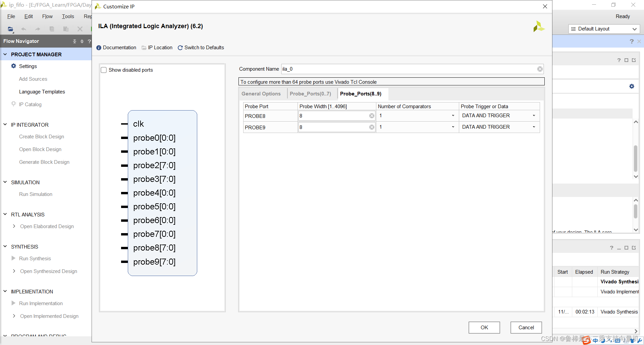Click the OK button
Screen dimensions: 644x345
484,328
